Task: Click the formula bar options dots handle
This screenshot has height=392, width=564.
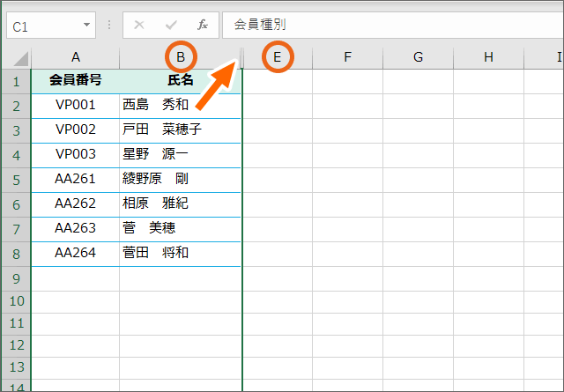Action: pyautogui.click(x=109, y=25)
